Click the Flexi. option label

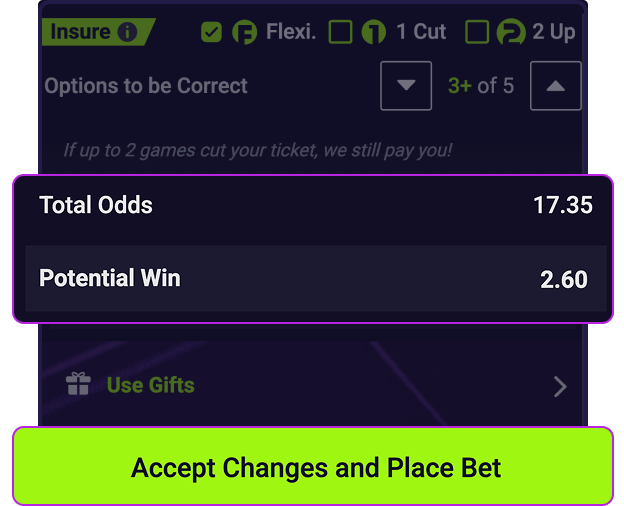click(x=291, y=32)
